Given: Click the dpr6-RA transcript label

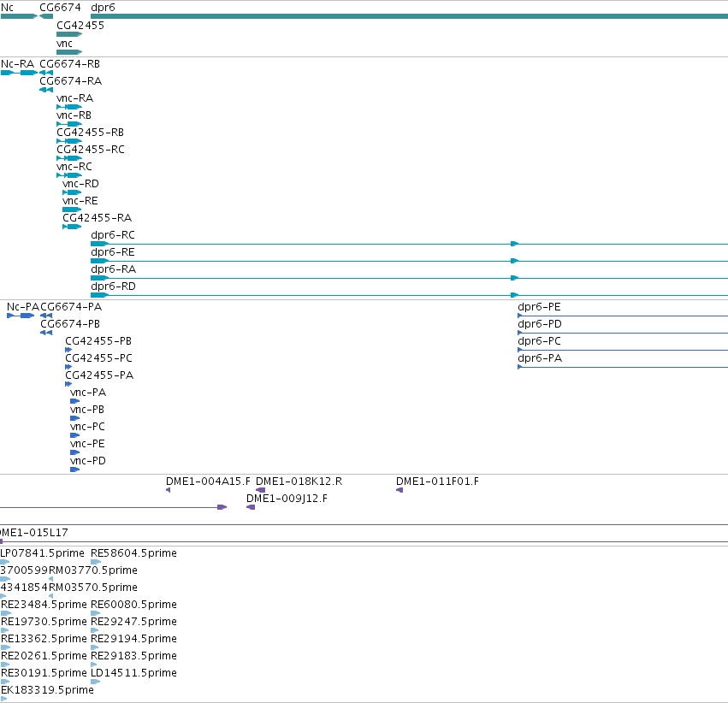Looking at the screenshot, I should (x=113, y=269).
